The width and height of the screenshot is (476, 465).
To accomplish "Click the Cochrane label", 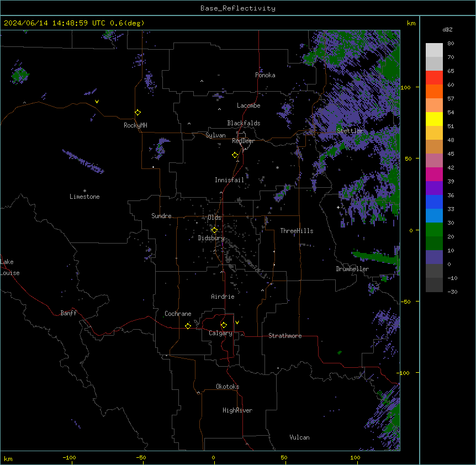I will coord(178,314).
